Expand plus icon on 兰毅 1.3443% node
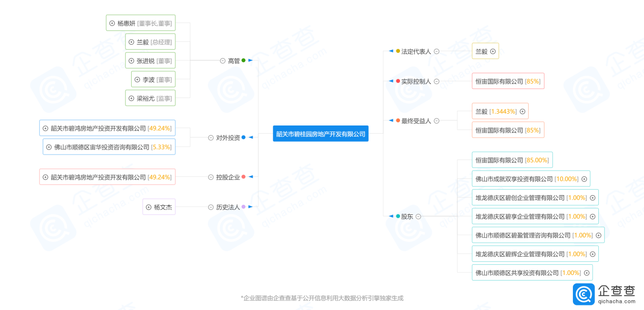Screen dimensions: 644x310 coord(523,112)
